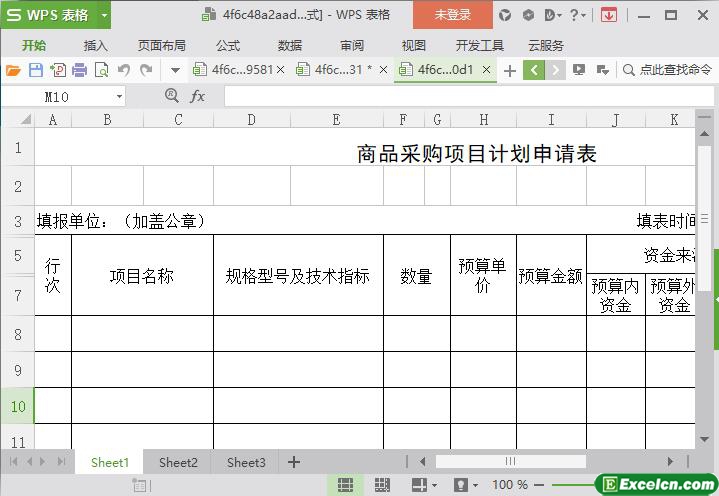Open print preview with the magnifier page icon
Screen dimensions: 719x496
click(101, 70)
